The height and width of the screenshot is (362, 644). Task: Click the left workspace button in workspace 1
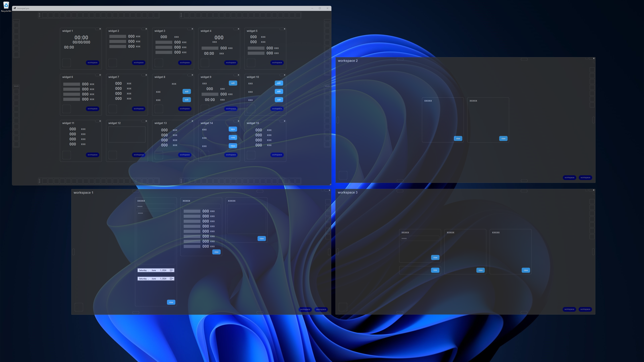[305, 310]
